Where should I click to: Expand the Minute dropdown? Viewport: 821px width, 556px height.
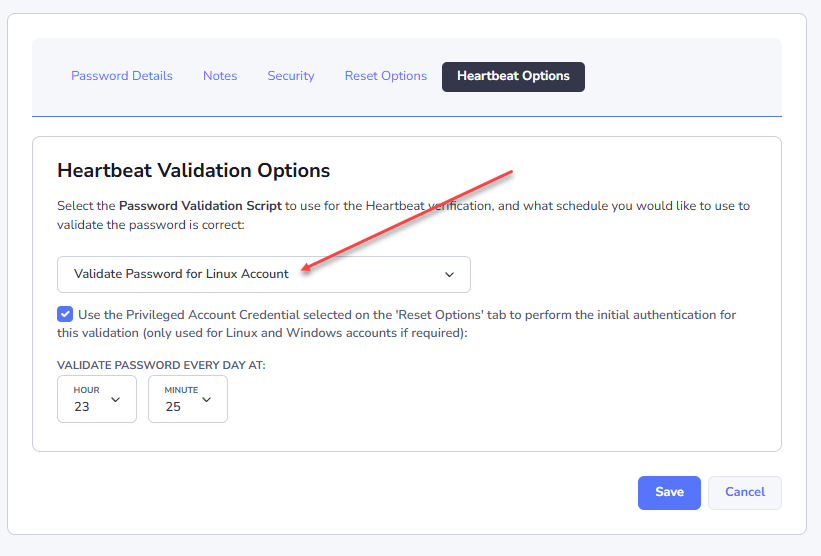[x=188, y=399]
